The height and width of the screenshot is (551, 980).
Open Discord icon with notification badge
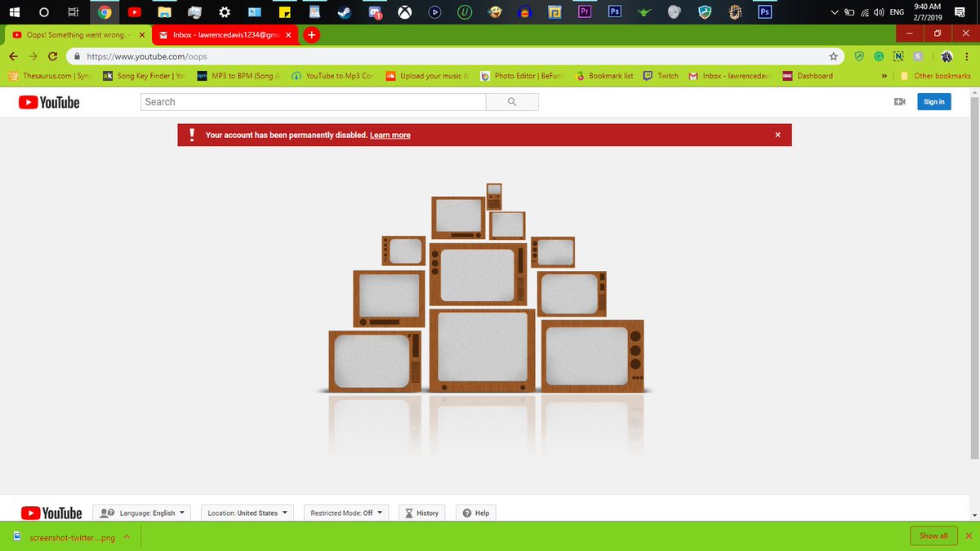(x=375, y=12)
